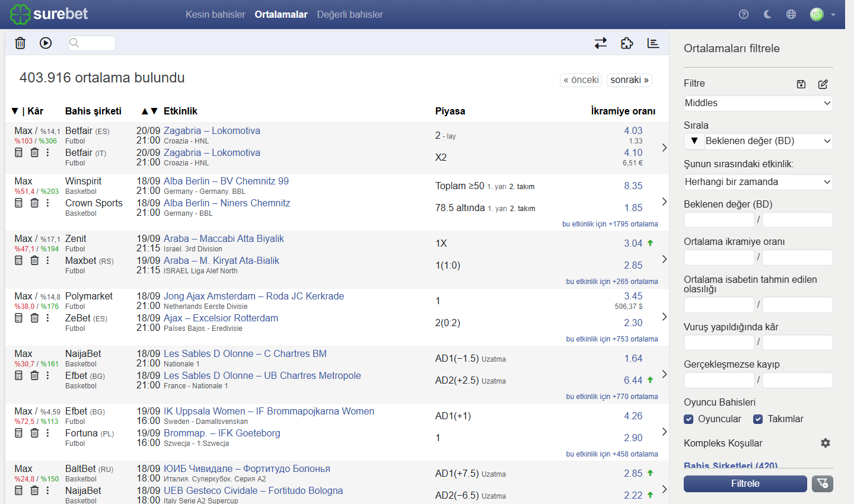This screenshot has width=854, height=504.
Task: Expand the Zagabria – Lokomotiva row chevron
Action: pyautogui.click(x=664, y=148)
